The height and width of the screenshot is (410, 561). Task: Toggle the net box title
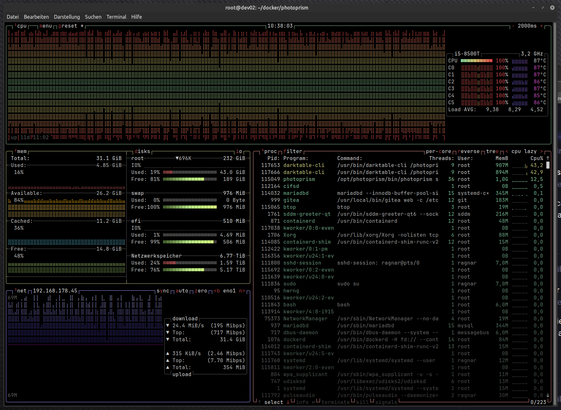pyautogui.click(x=21, y=291)
